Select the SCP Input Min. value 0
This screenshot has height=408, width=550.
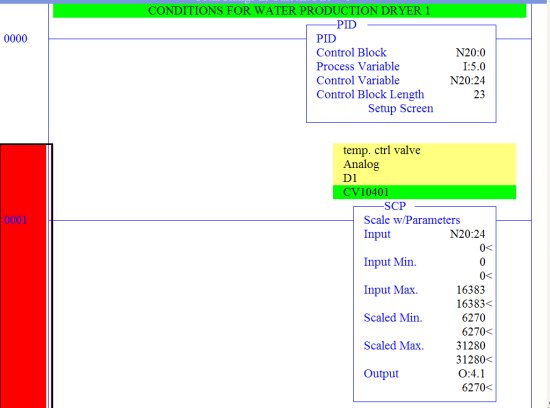pyautogui.click(x=482, y=262)
